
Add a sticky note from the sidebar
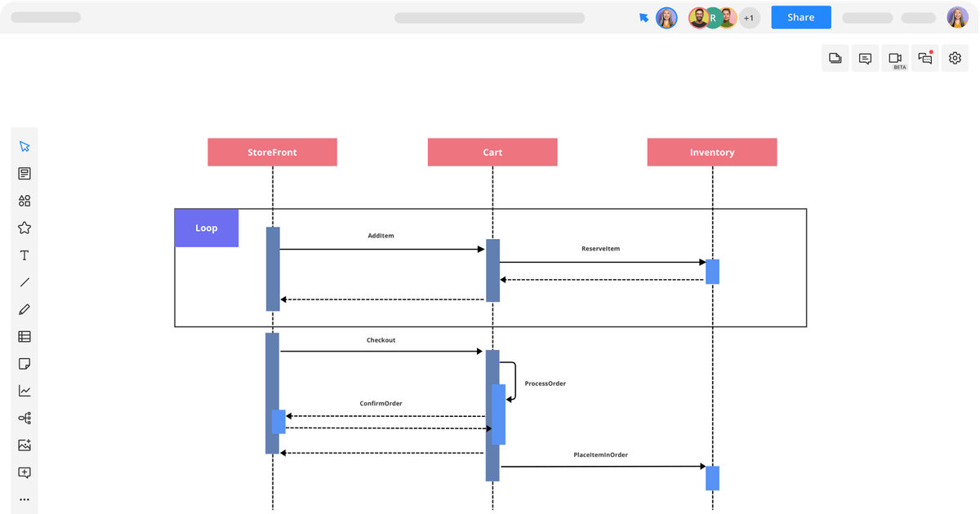coord(24,363)
